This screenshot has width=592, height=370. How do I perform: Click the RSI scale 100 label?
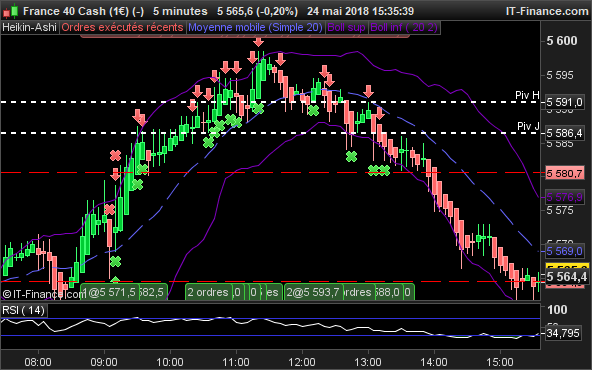[x=557, y=310]
